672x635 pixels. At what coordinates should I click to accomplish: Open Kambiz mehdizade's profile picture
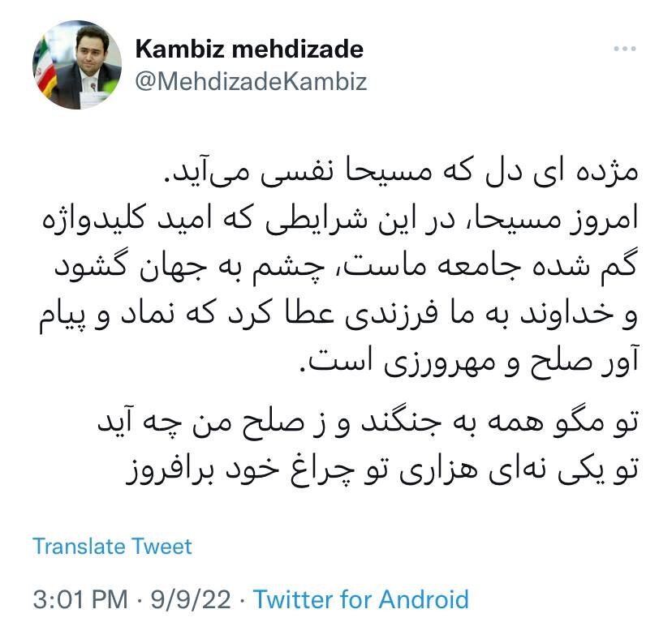tap(77, 65)
